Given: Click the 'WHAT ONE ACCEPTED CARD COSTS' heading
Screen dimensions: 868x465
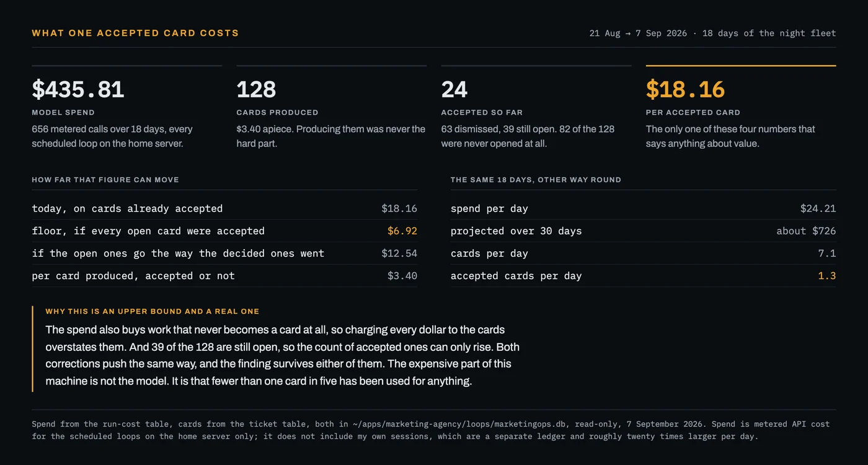Looking at the screenshot, I should point(135,33).
